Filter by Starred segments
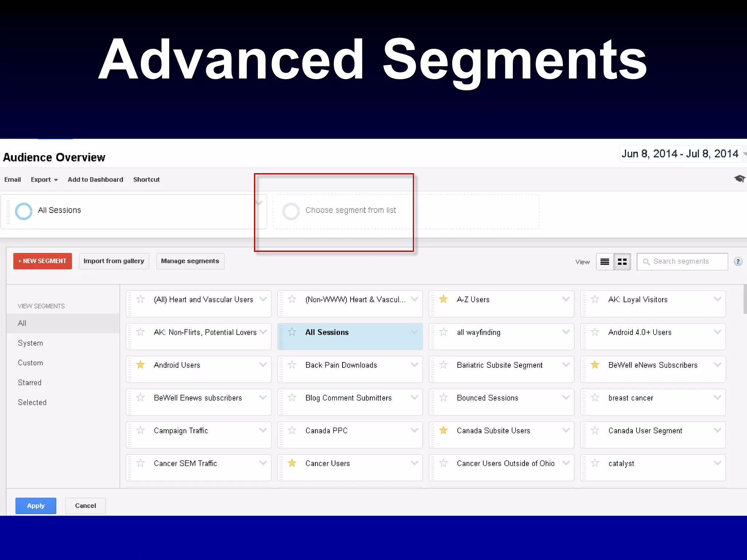 [30, 382]
